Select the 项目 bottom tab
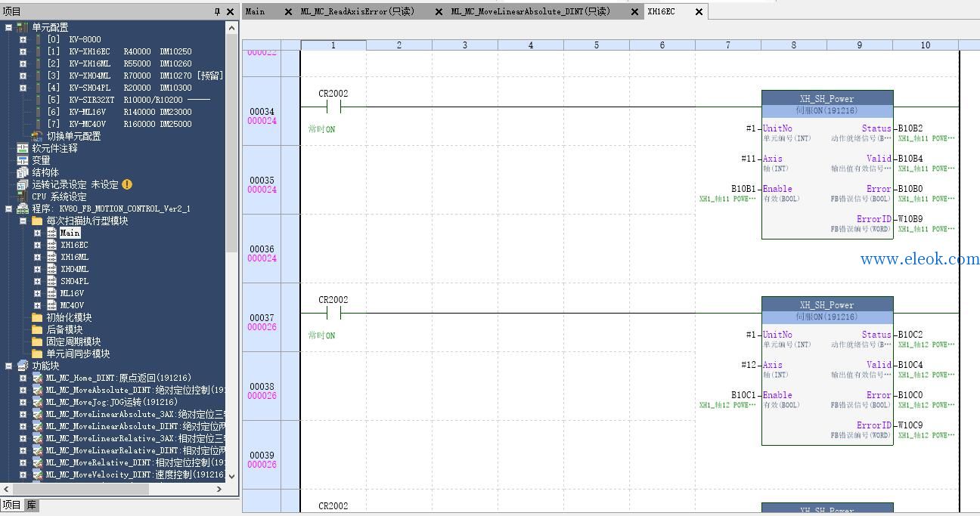 point(12,505)
